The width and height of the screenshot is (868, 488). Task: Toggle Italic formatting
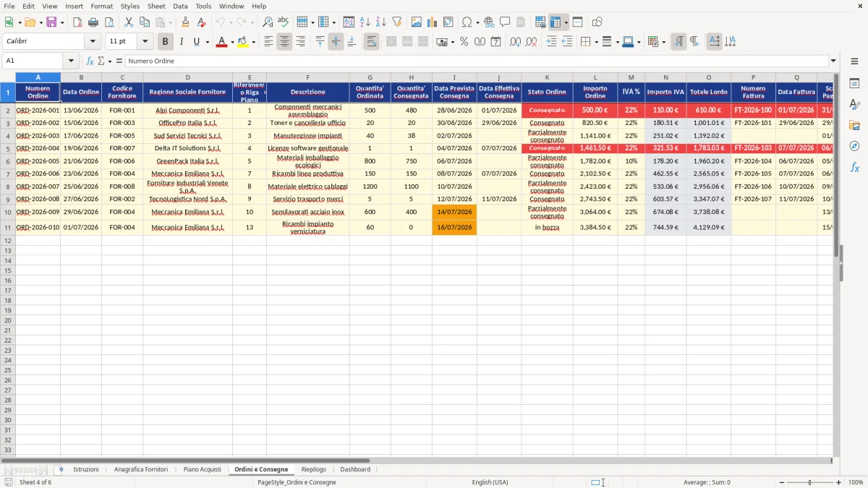coord(182,42)
